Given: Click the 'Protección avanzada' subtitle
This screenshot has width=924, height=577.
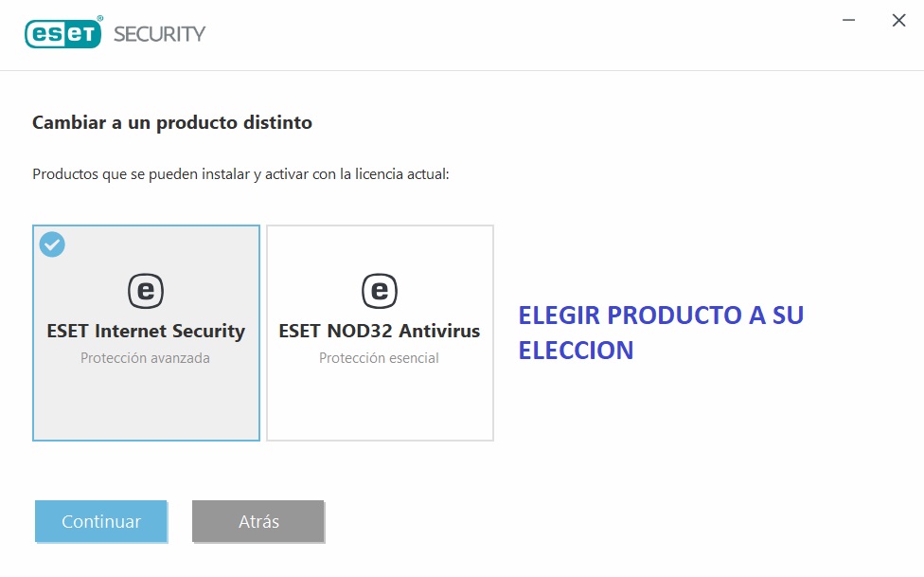Looking at the screenshot, I should pyautogui.click(x=146, y=358).
